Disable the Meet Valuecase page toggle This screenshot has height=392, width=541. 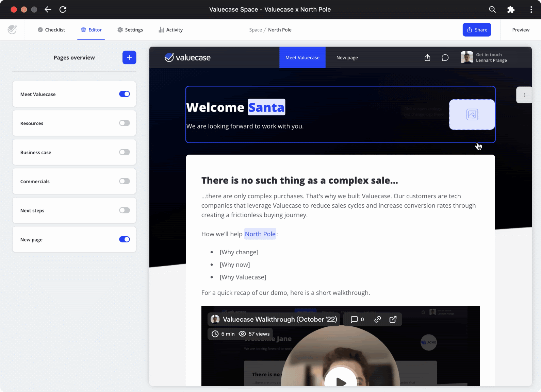pos(125,94)
